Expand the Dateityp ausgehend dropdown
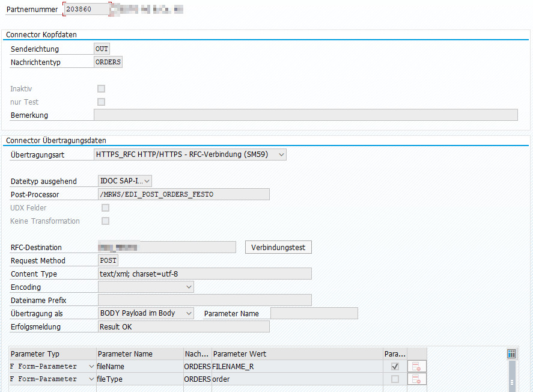The image size is (533, 392). 124,180
